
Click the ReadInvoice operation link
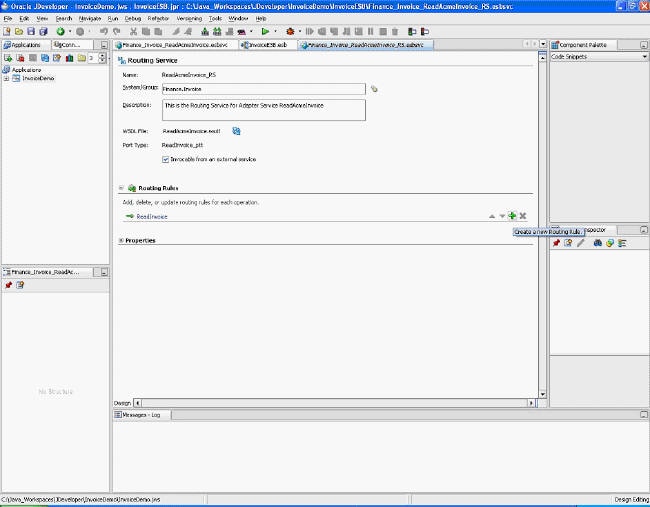tap(152, 216)
